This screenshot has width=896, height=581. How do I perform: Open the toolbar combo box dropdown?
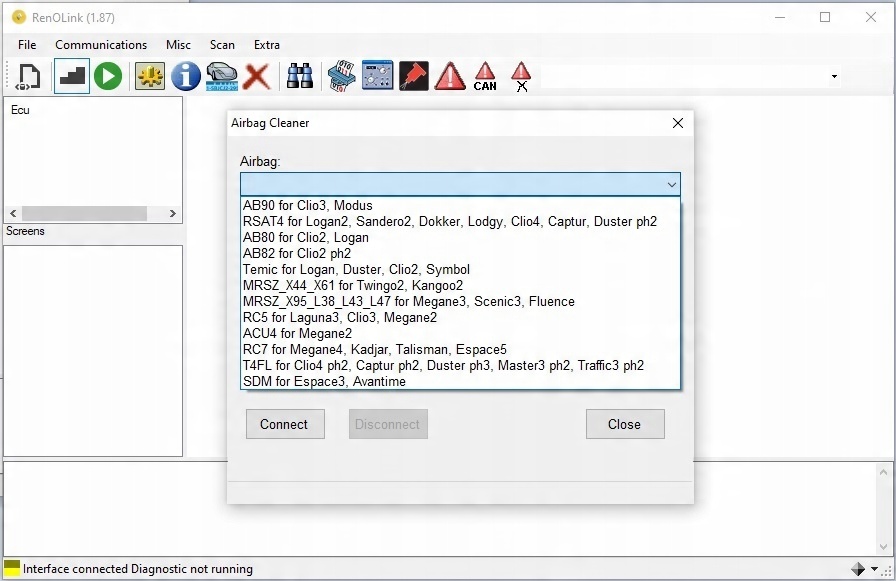tap(834, 77)
